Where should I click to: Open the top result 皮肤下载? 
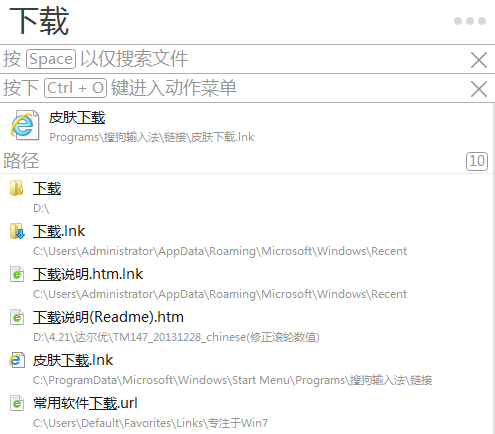point(247,126)
